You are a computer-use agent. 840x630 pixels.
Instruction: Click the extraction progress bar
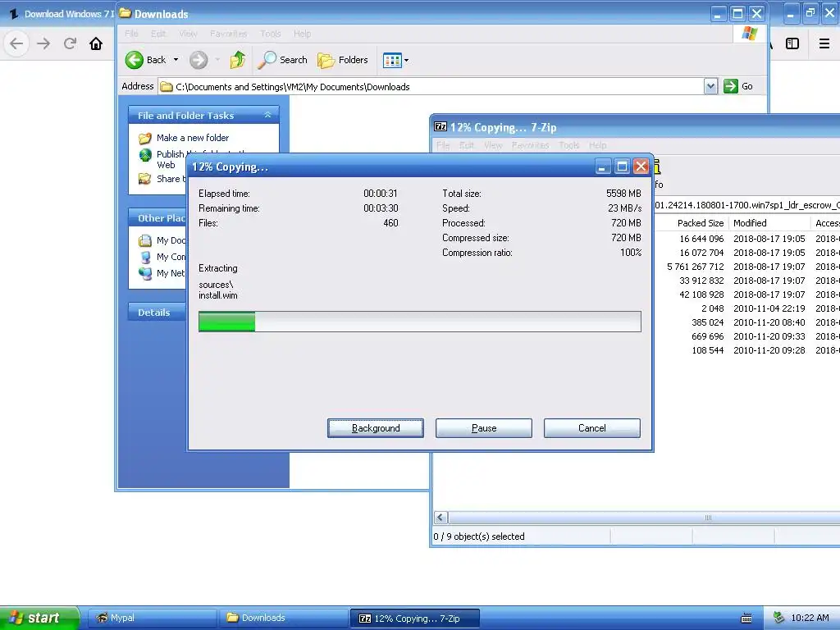[x=419, y=322]
